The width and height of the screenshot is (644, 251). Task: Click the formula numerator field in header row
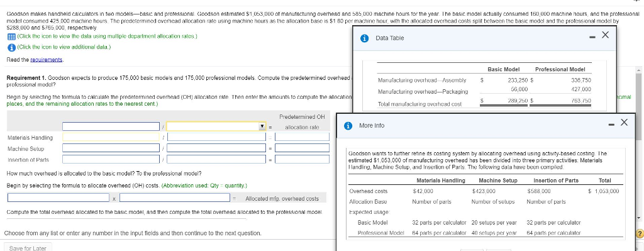[111, 126]
